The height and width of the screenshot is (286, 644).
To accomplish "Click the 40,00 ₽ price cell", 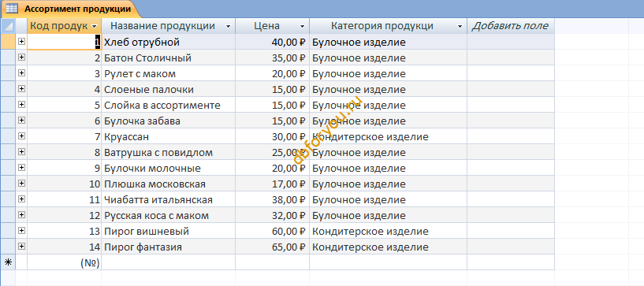I will [x=272, y=43].
